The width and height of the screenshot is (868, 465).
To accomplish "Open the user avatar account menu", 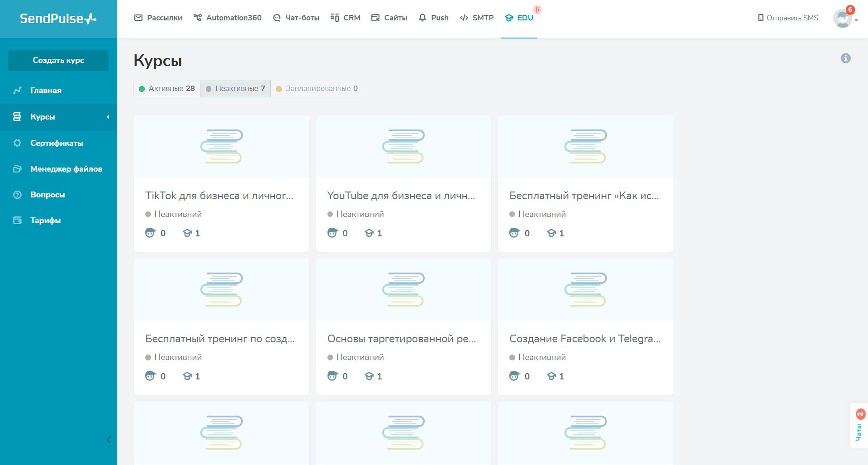I will click(x=843, y=19).
